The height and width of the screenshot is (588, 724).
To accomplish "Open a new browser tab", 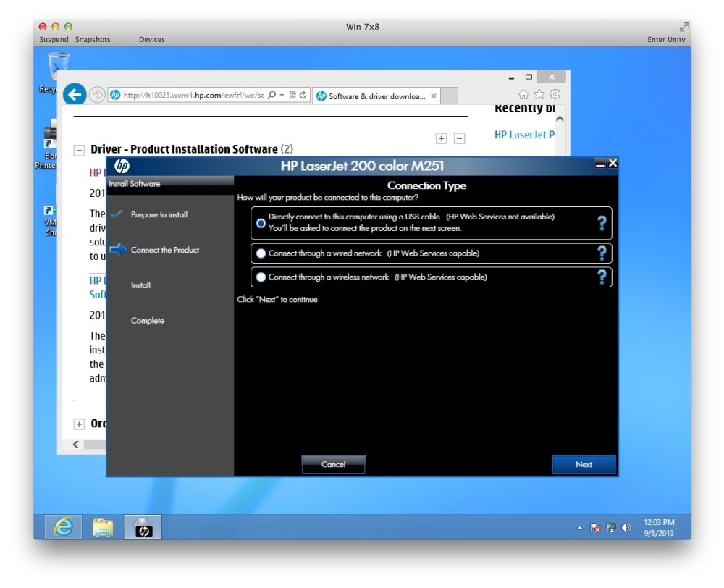I will coord(450,96).
